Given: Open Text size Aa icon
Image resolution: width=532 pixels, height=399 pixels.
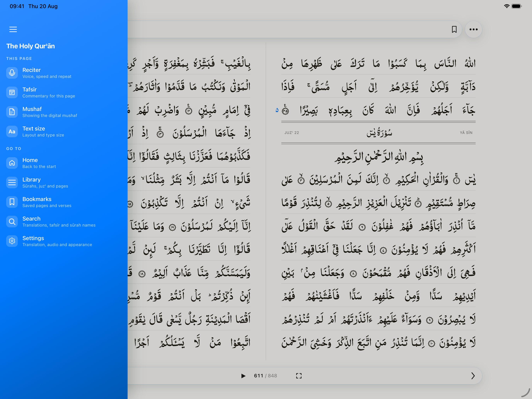Looking at the screenshot, I should (12, 132).
